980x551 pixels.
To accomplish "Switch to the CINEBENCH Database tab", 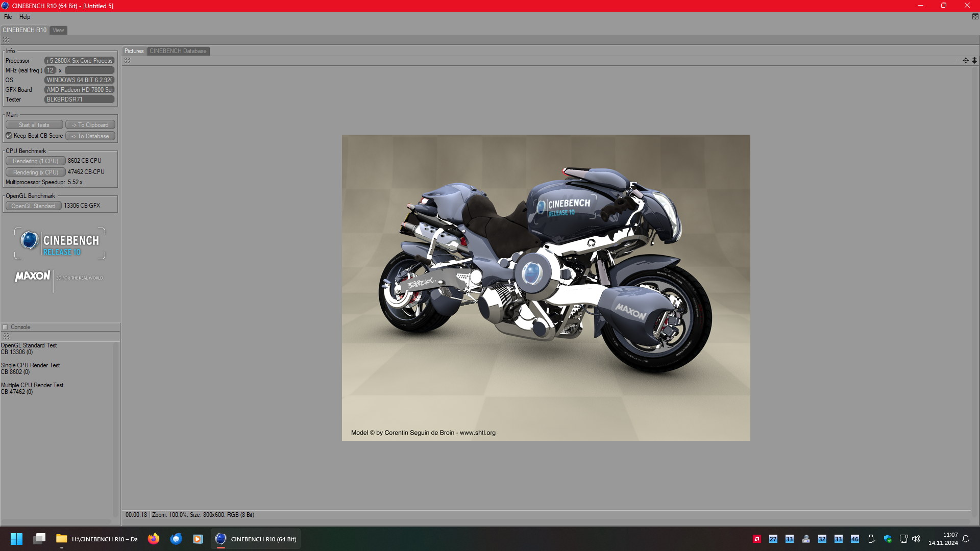I will [x=178, y=51].
